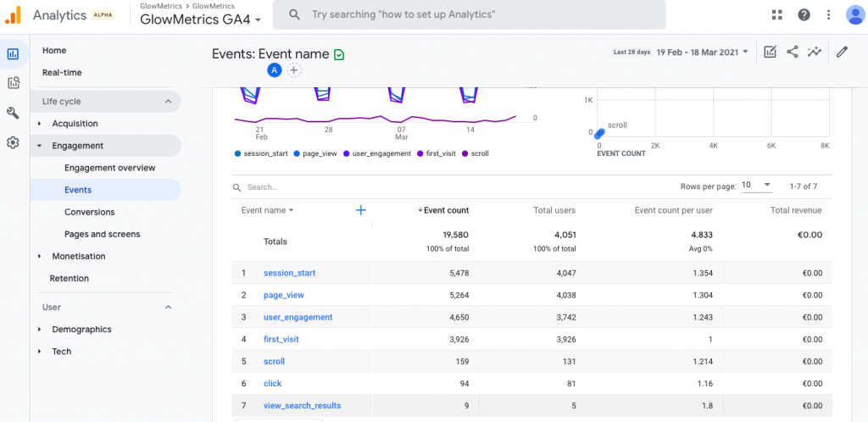Open the date range dropdown
This screenshot has height=422, width=868.
coord(702,52)
